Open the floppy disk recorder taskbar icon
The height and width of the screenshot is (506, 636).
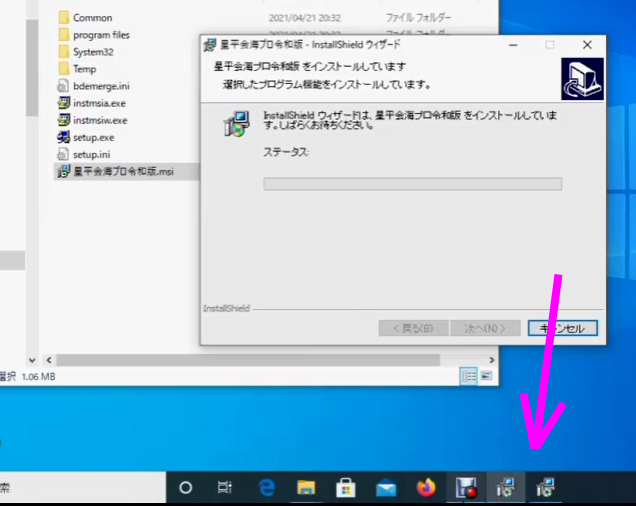(466, 487)
